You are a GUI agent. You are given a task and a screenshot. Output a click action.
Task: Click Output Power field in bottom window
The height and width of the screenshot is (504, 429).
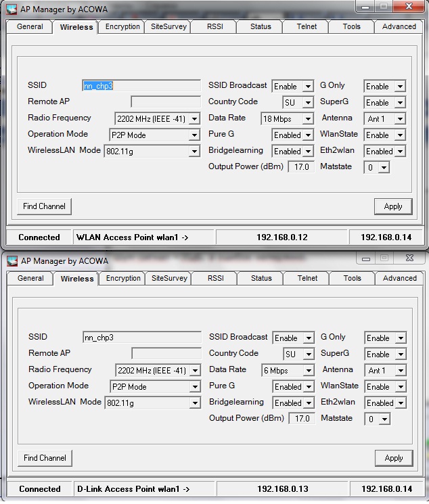(x=302, y=419)
